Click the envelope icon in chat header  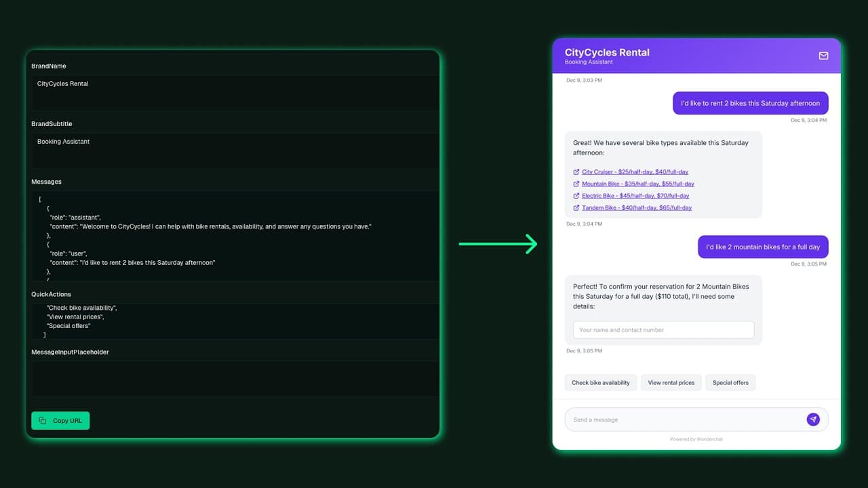pyautogui.click(x=823, y=56)
